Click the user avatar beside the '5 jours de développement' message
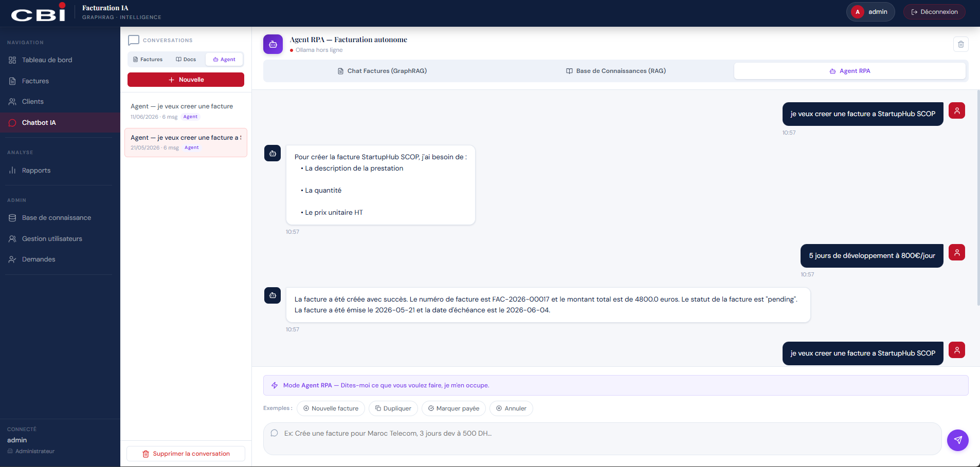The image size is (980, 467). click(957, 252)
